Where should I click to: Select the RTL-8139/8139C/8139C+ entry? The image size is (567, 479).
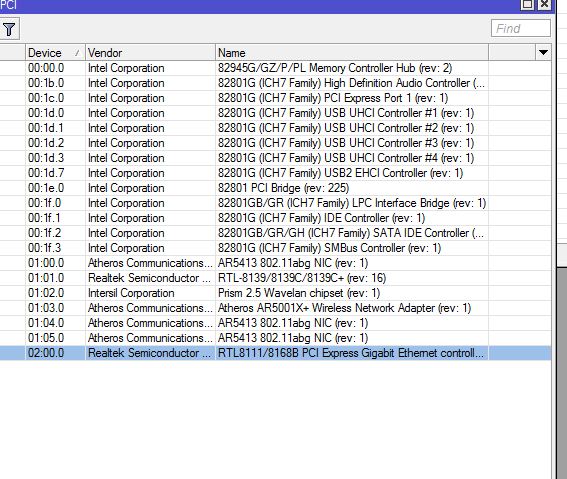tap(302, 278)
